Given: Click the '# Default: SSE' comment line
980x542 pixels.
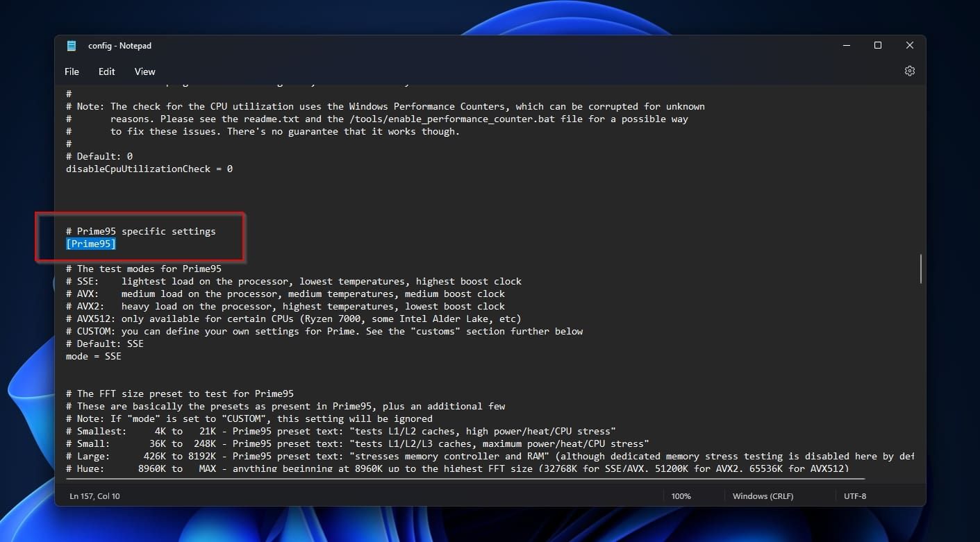Looking at the screenshot, I should tap(105, 344).
